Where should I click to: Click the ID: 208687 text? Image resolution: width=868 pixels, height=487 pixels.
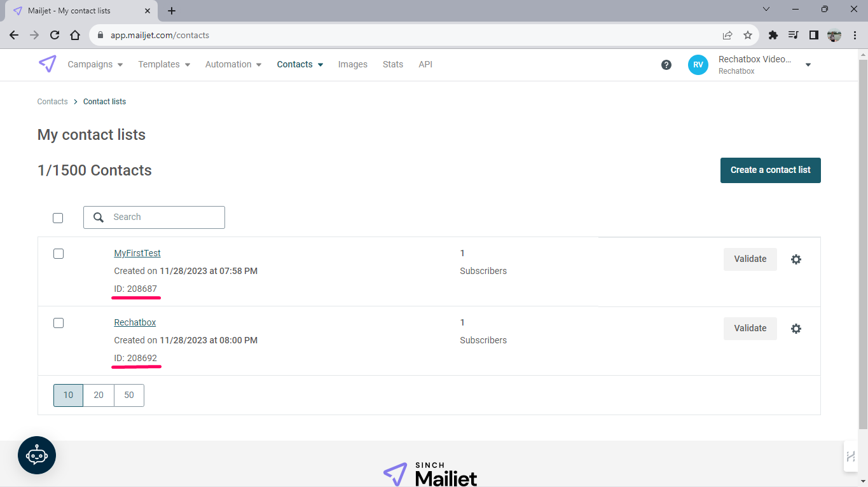[x=135, y=289]
